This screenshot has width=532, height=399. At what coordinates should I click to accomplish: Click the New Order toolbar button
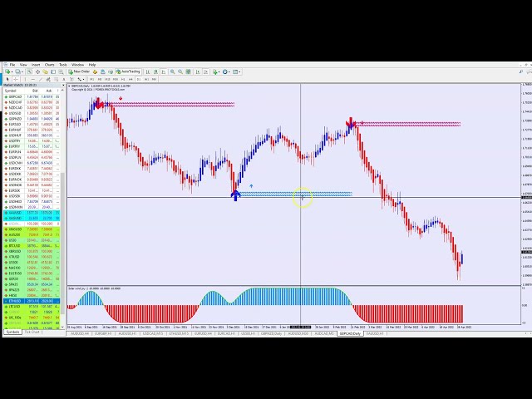[81, 71]
